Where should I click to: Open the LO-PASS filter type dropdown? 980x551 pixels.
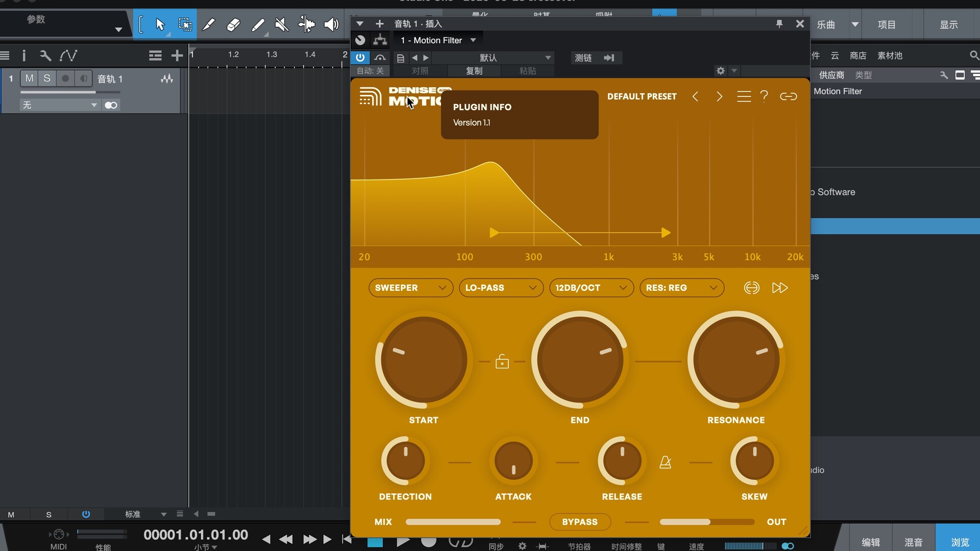tap(501, 288)
